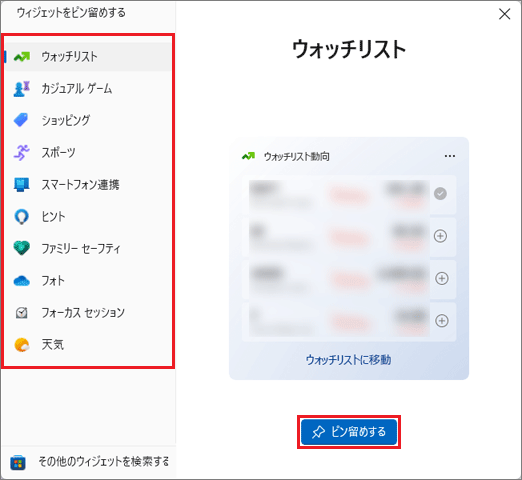This screenshot has height=480, width=522.
Task: Click the pin icon on the blue button
Action: (318, 432)
